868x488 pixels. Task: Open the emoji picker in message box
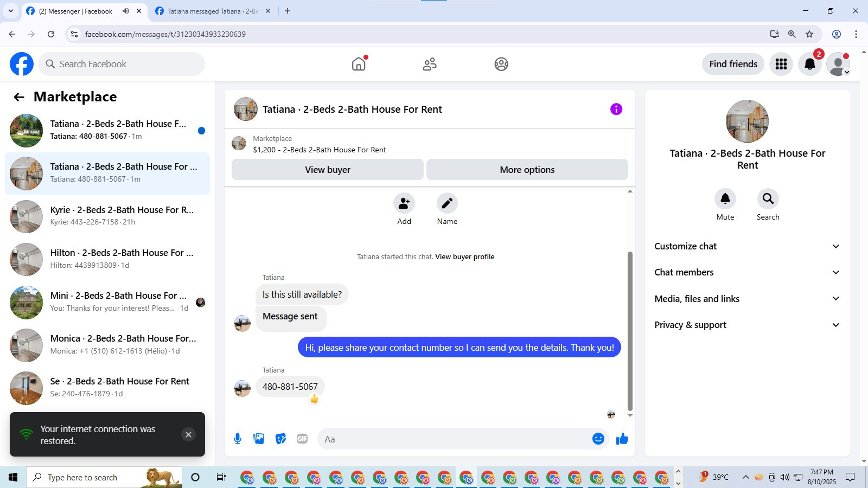[x=598, y=439]
